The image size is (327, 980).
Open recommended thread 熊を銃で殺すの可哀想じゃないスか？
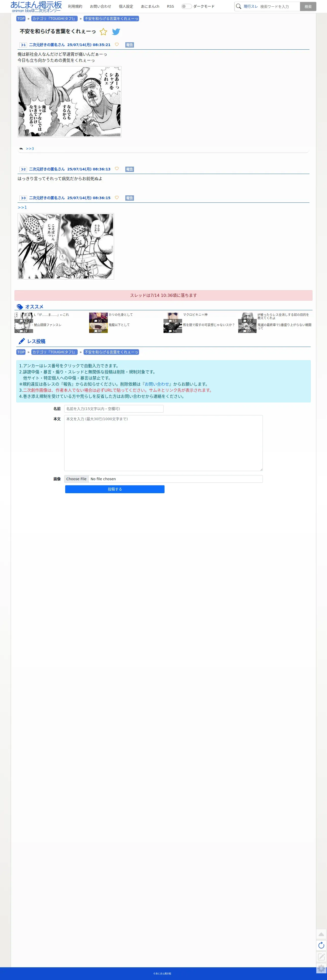(209, 325)
